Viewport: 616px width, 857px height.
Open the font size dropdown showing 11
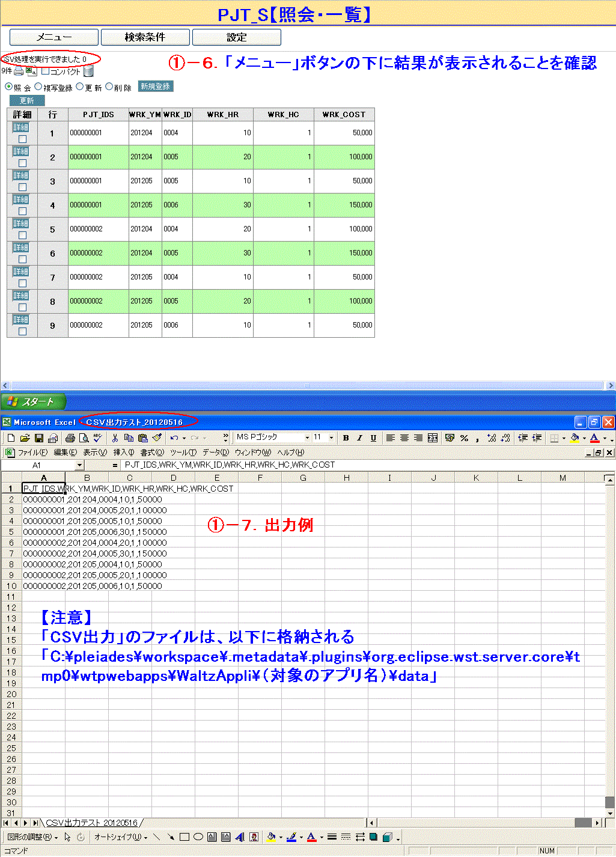331,438
